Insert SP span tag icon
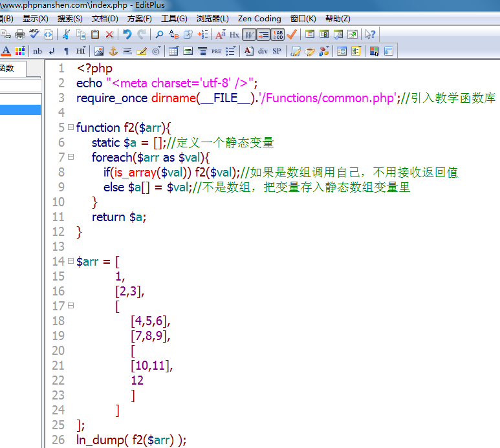500x448 pixels. 277,51
